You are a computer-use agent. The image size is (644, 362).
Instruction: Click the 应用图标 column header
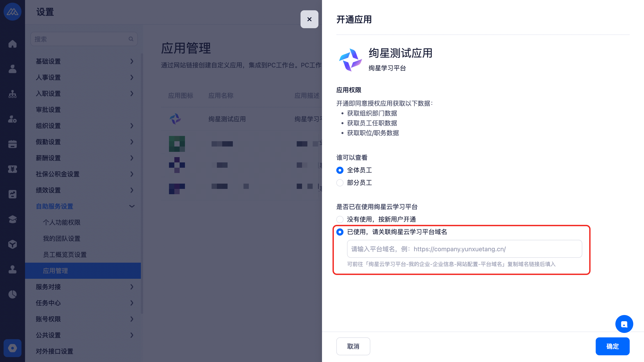point(180,96)
